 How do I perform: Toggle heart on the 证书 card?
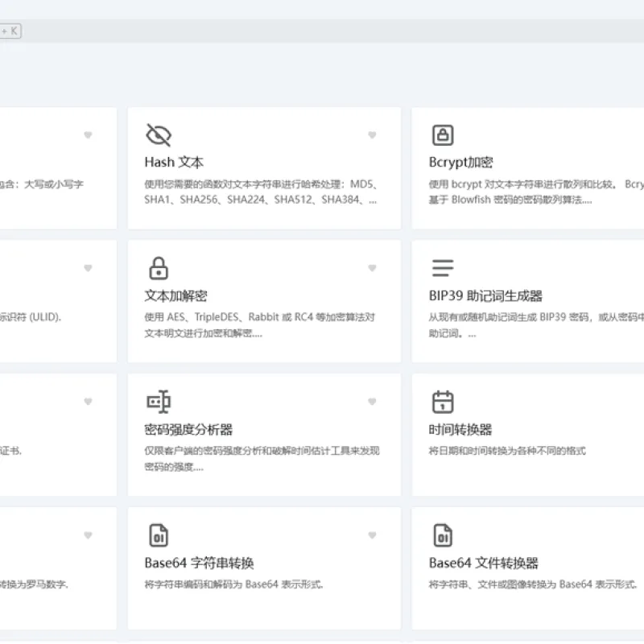tap(88, 401)
